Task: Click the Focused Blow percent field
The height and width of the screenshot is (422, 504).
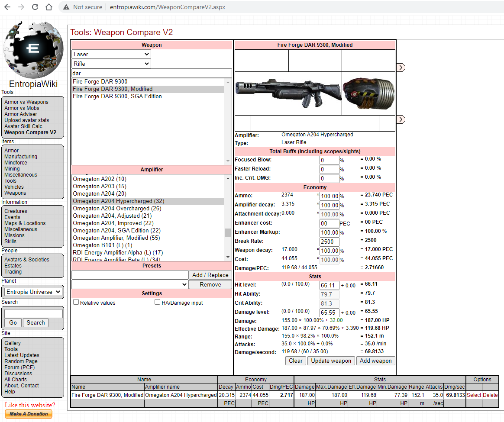Action: [x=330, y=160]
